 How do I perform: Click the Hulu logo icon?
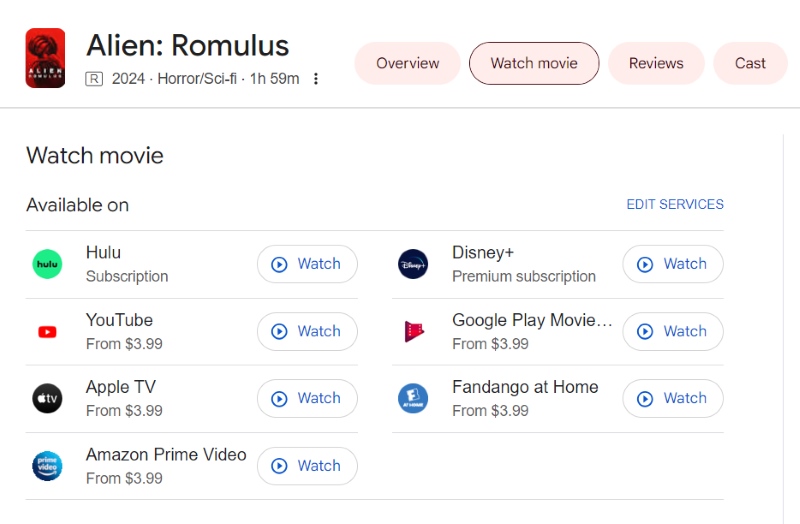tap(47, 264)
